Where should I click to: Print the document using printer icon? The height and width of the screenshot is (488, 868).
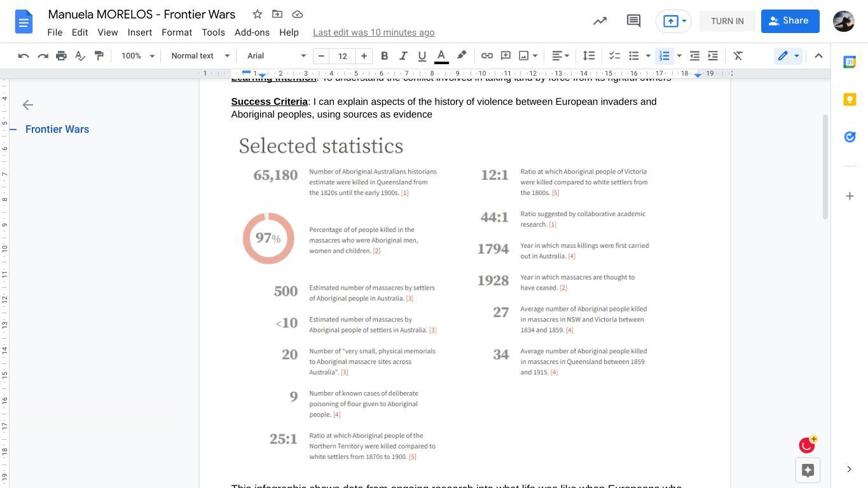click(61, 56)
